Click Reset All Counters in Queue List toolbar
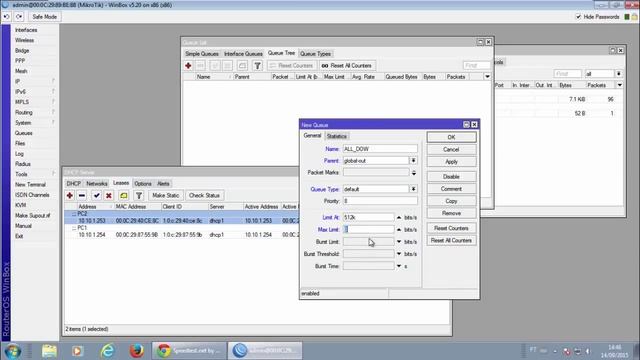Viewport: 640px width, 360px height. pyautogui.click(x=347, y=66)
